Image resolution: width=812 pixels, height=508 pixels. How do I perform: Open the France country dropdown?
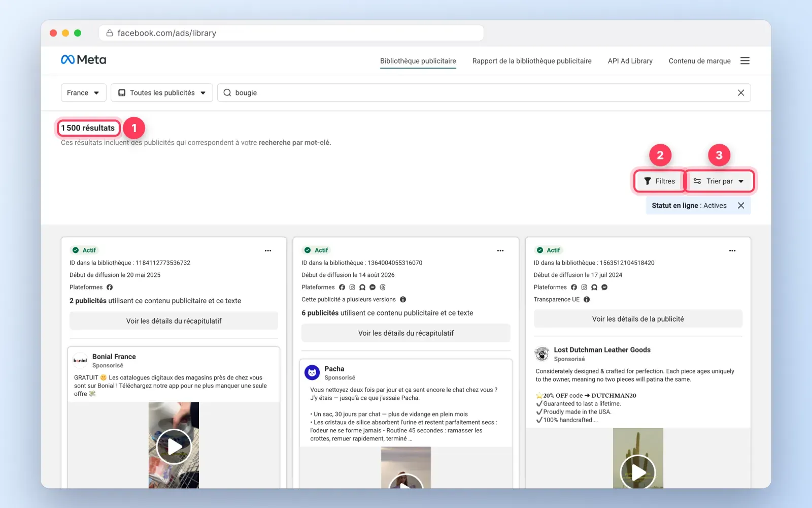[x=83, y=93]
